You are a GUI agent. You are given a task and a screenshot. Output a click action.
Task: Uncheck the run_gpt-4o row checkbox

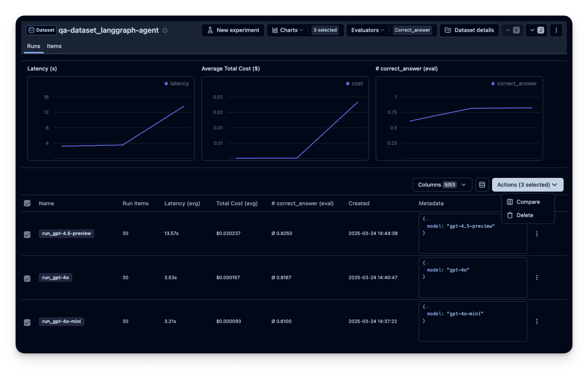tap(27, 278)
